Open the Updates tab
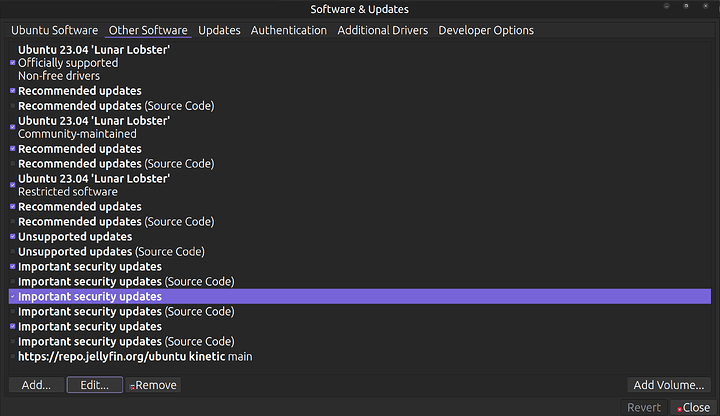Image resolution: width=720 pixels, height=416 pixels. click(x=219, y=30)
